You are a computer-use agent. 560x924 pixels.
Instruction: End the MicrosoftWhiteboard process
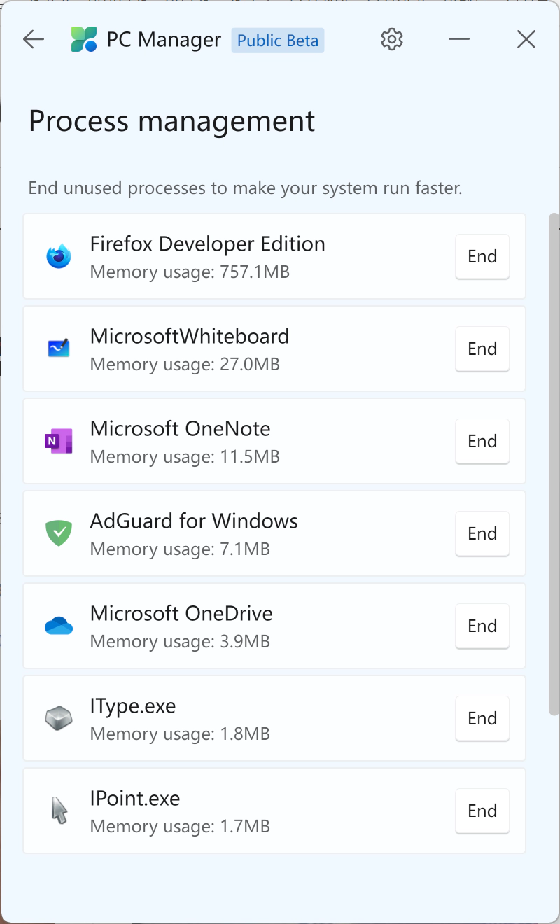[482, 349]
